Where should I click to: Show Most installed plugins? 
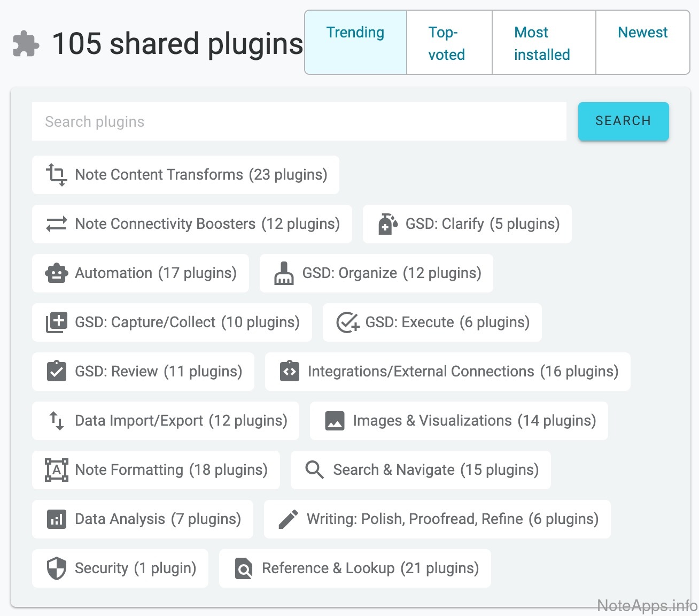click(x=543, y=43)
